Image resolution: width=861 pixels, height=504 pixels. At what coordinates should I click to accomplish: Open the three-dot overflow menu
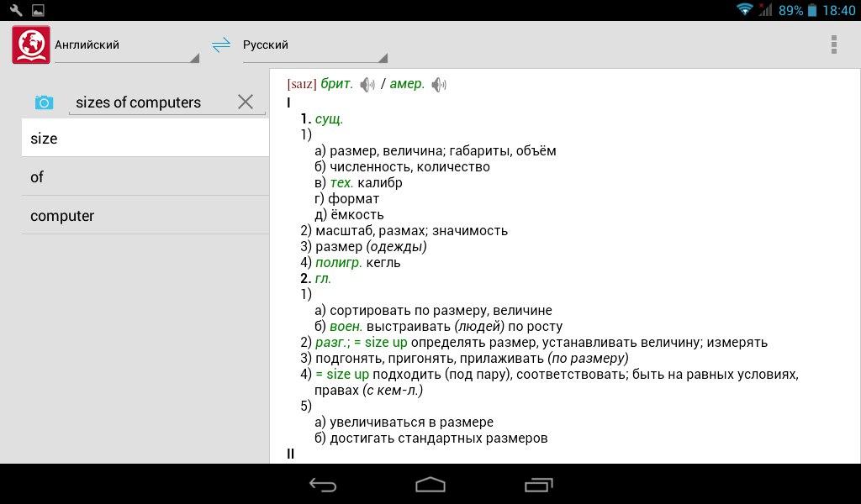click(833, 45)
